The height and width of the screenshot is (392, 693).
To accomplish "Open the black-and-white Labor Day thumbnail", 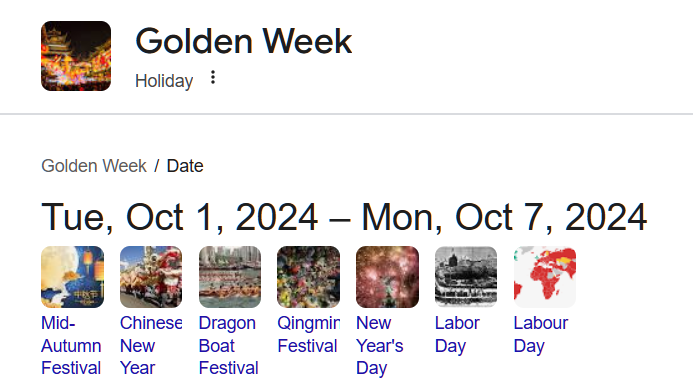I will [466, 277].
